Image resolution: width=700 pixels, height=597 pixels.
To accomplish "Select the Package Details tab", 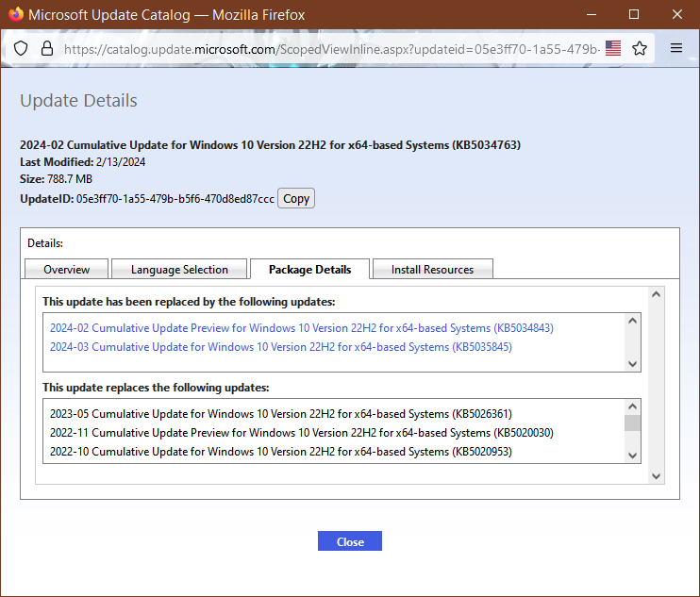I will click(x=309, y=270).
